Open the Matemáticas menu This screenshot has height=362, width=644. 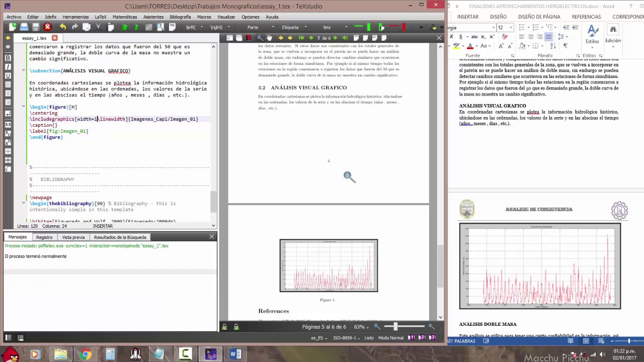coord(125,17)
